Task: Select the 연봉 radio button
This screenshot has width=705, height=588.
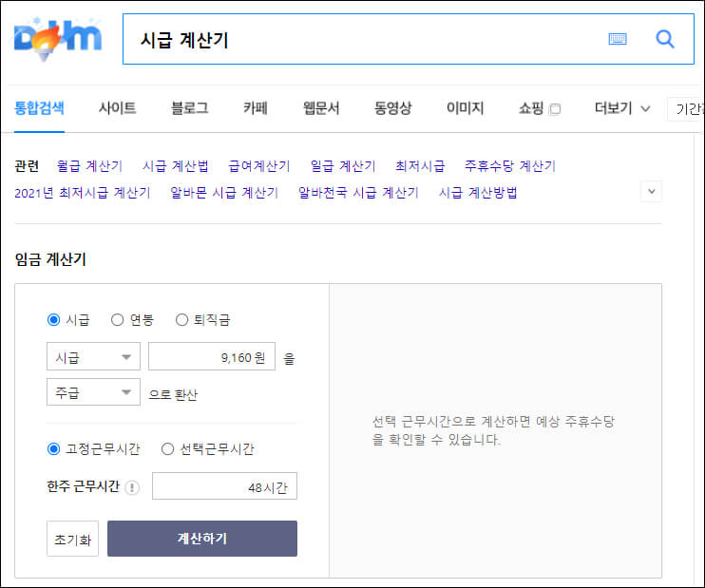Action: click(118, 320)
